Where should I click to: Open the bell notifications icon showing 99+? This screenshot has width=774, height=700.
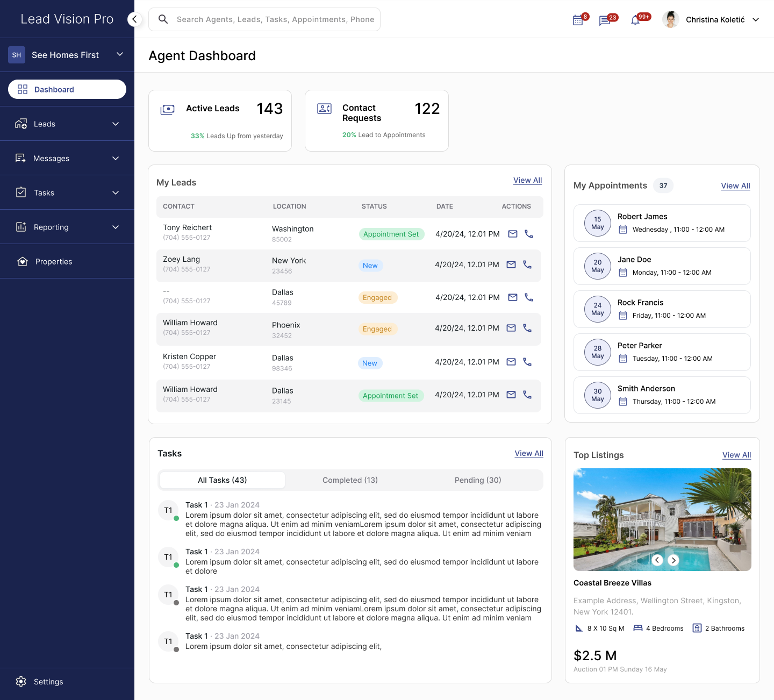635,20
